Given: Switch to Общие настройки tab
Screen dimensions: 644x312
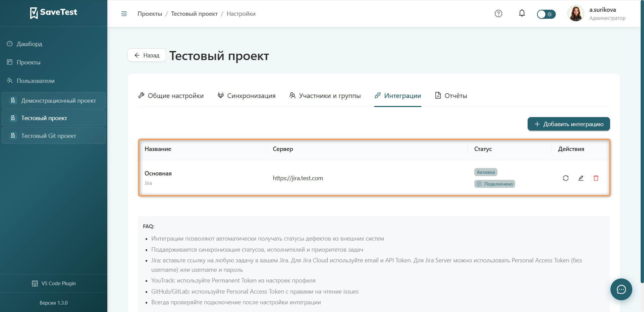Looking at the screenshot, I should [x=171, y=96].
